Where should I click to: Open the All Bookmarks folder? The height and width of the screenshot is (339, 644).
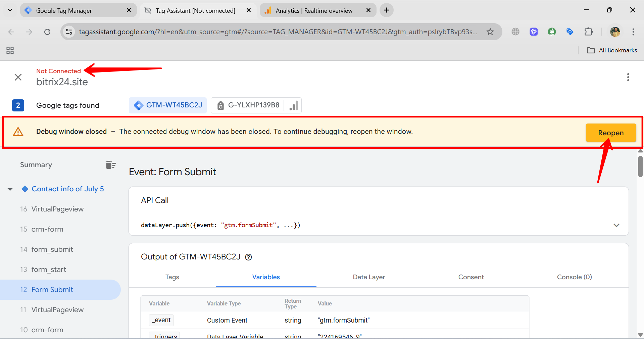pos(611,50)
